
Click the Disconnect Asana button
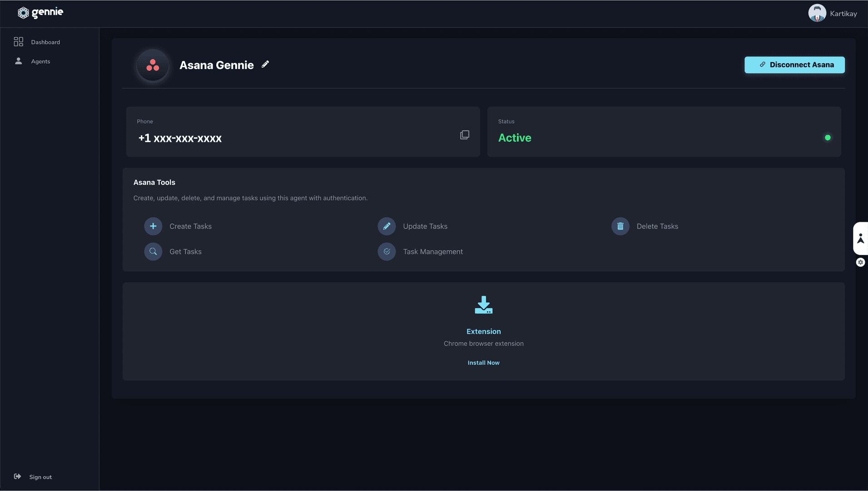click(x=794, y=65)
